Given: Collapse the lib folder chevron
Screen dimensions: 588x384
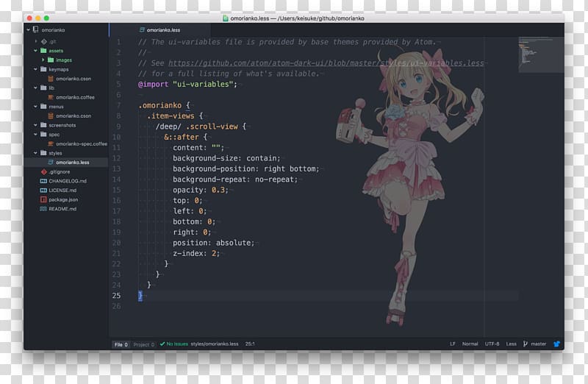Looking at the screenshot, I should coord(35,88).
